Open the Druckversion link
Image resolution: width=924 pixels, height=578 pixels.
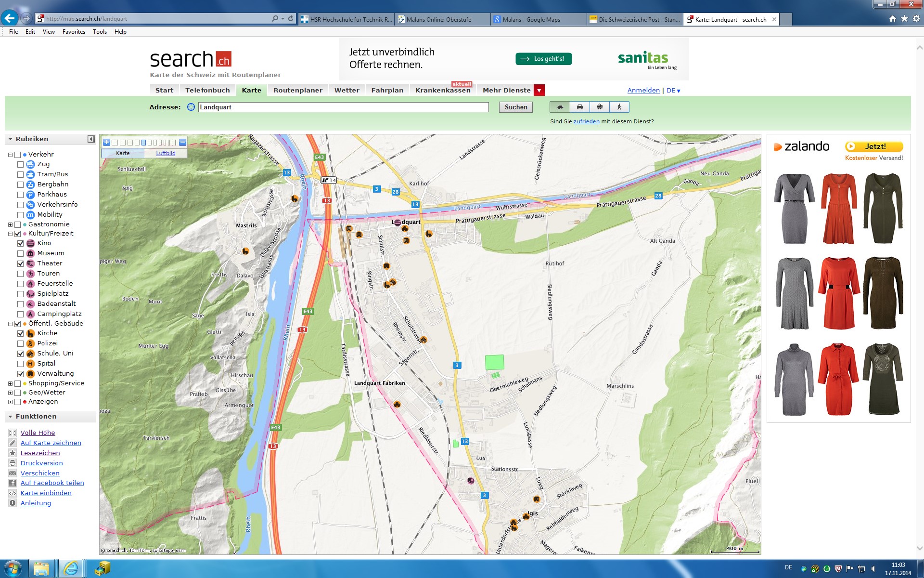(41, 463)
